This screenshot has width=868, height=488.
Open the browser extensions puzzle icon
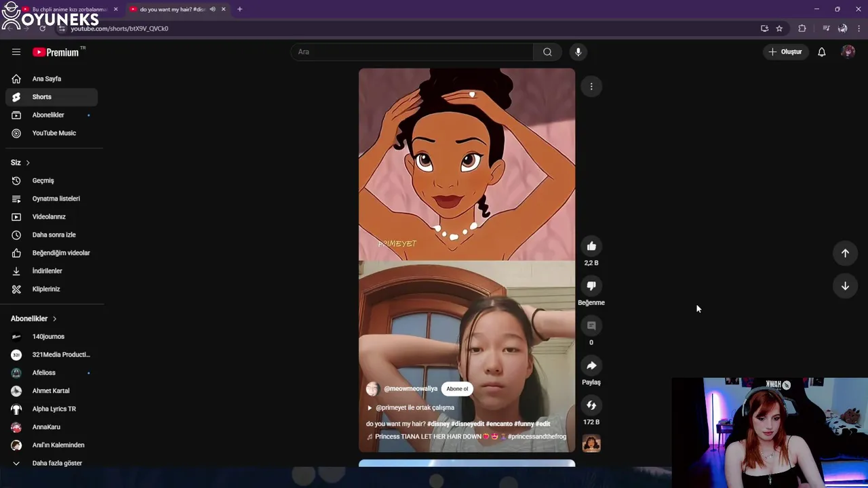point(802,28)
